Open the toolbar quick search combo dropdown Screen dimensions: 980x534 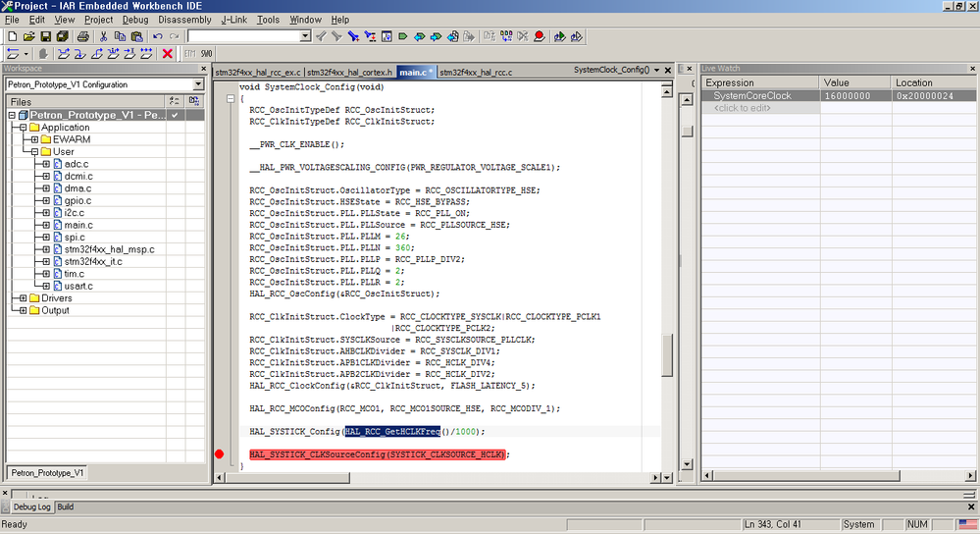[305, 36]
